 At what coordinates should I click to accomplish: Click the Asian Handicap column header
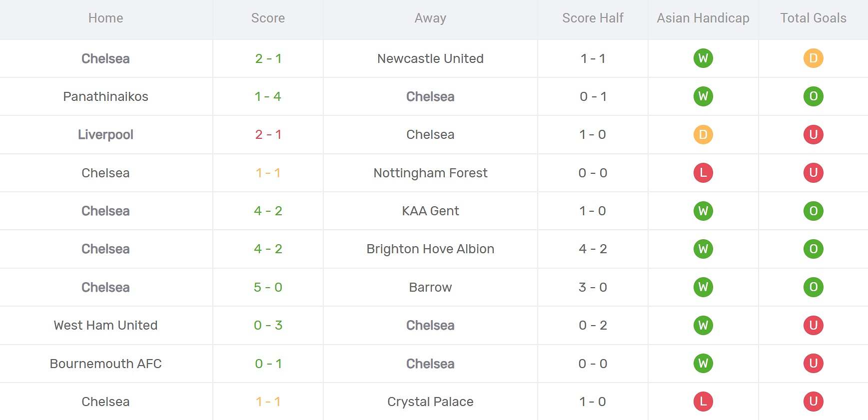703,18
